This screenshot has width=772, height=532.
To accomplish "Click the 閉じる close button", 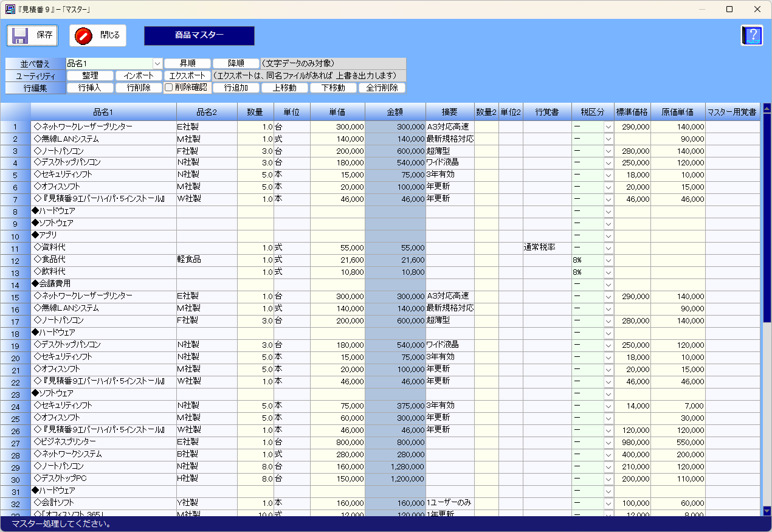I will pyautogui.click(x=98, y=35).
